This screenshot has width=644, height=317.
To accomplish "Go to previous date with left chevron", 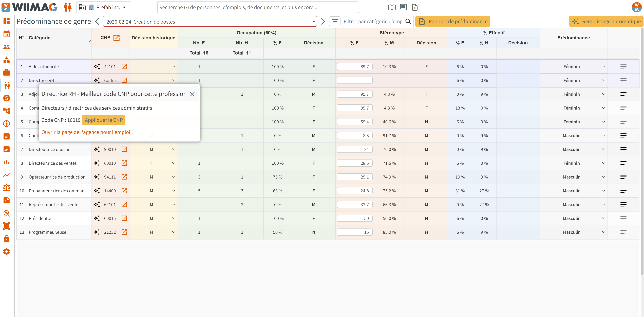I will 97,22.
